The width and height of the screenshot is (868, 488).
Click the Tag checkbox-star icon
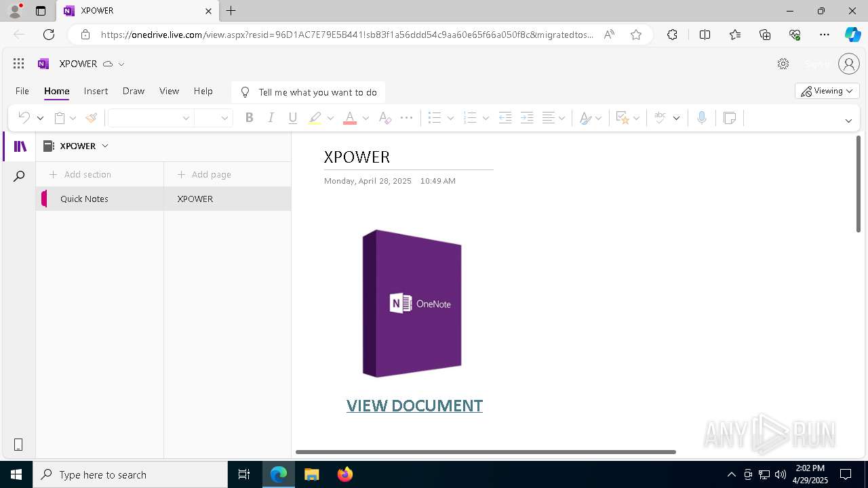623,118
